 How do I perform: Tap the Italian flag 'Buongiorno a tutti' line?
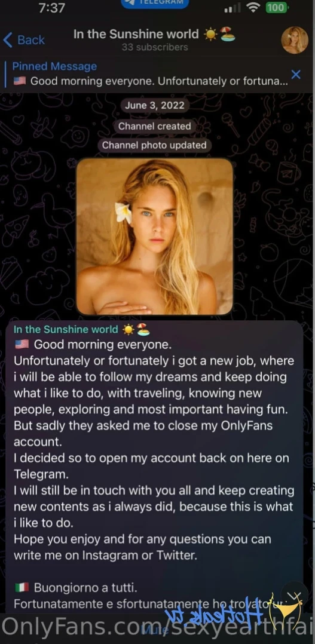point(76,588)
